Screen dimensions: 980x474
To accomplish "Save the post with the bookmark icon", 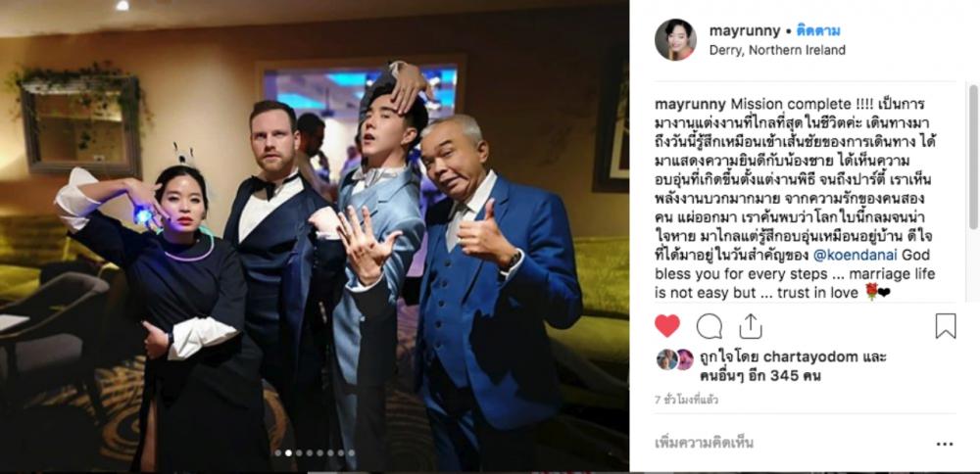I will [x=946, y=326].
